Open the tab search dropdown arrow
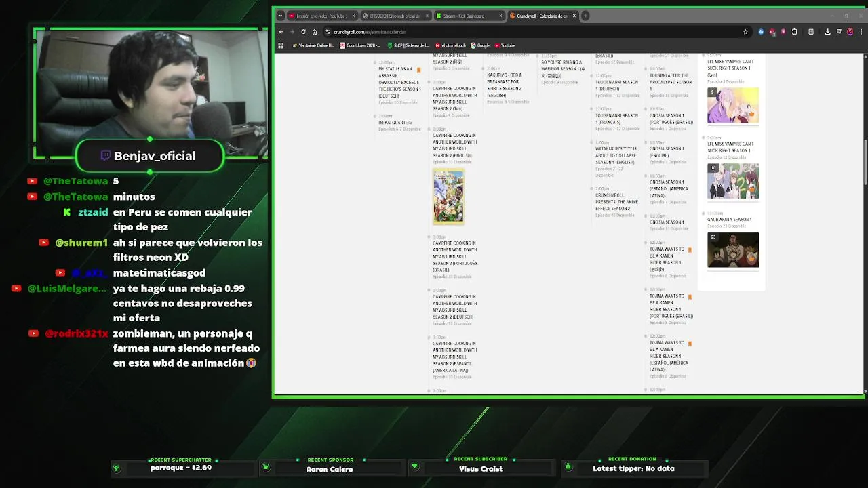The height and width of the screenshot is (488, 868). click(281, 16)
